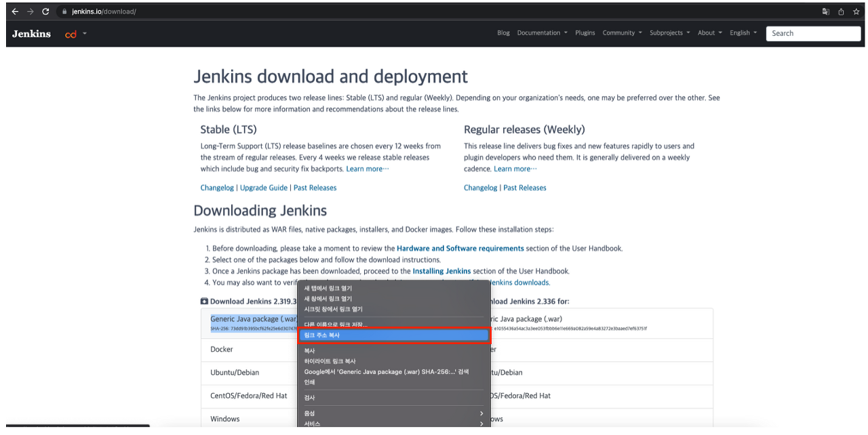Viewport: 868px width, 435px height.
Task: Expand the Community dropdown menu
Action: click(622, 33)
